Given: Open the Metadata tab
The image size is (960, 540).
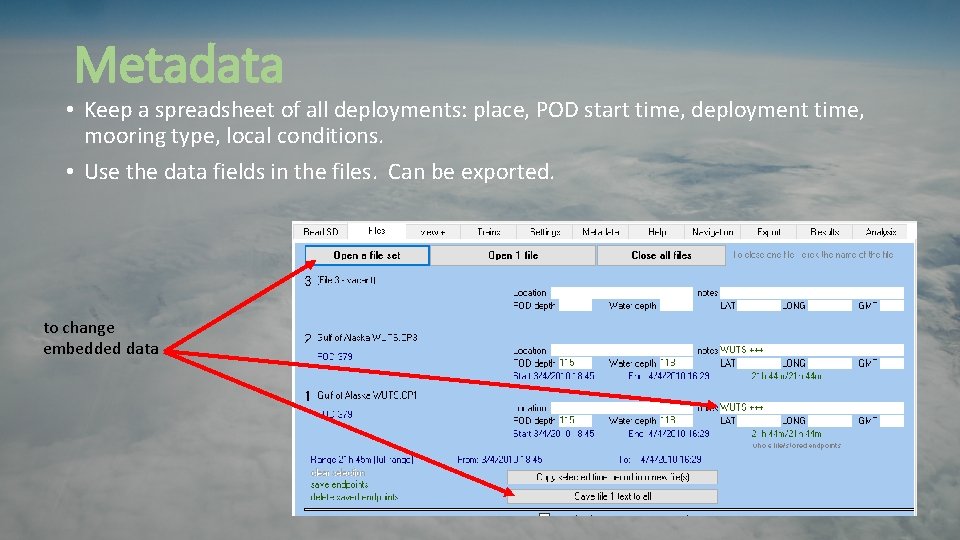Looking at the screenshot, I should 601,231.
